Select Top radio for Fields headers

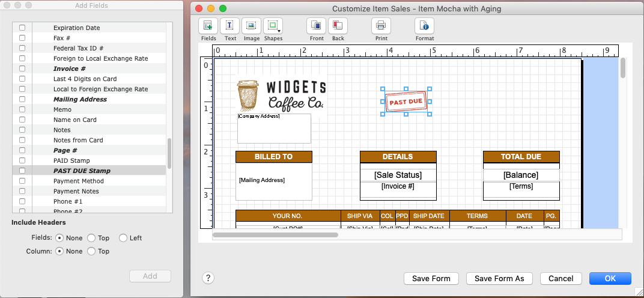pyautogui.click(x=91, y=238)
